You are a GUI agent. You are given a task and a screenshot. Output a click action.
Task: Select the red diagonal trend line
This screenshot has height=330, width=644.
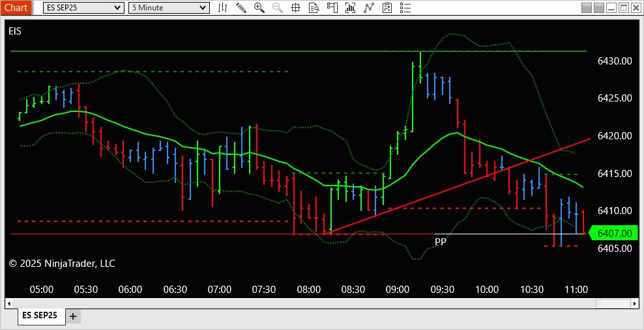(x=457, y=187)
